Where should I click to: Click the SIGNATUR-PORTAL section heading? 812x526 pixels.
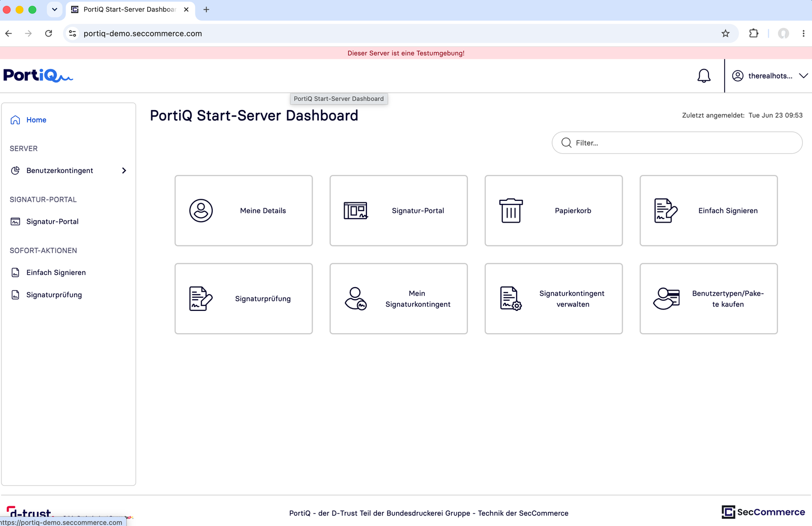[x=43, y=200]
